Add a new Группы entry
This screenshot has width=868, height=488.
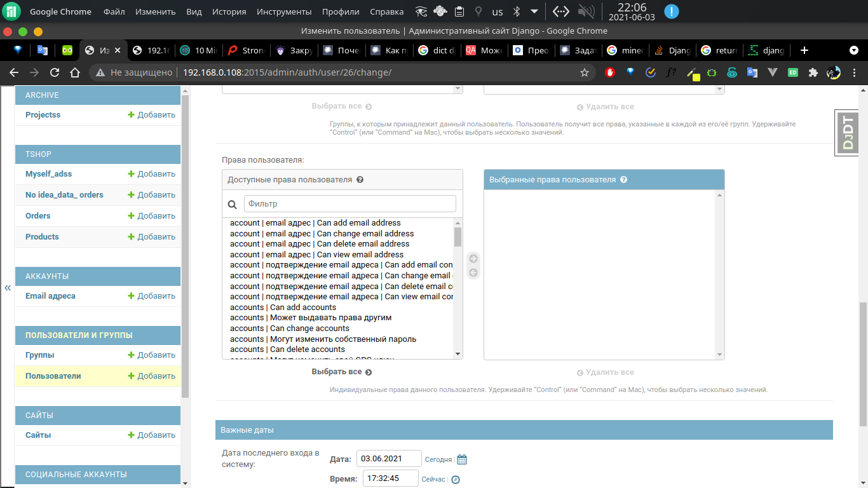click(151, 355)
